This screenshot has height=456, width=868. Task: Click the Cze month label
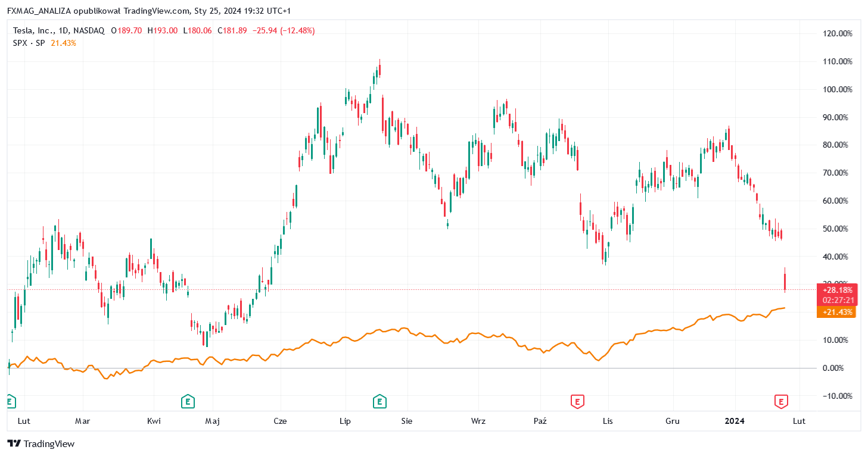coord(280,421)
